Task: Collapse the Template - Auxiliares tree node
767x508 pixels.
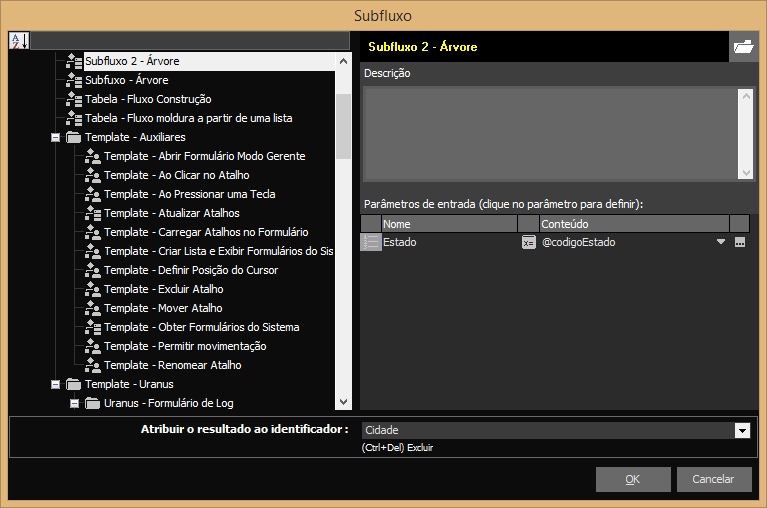Action: (56, 137)
